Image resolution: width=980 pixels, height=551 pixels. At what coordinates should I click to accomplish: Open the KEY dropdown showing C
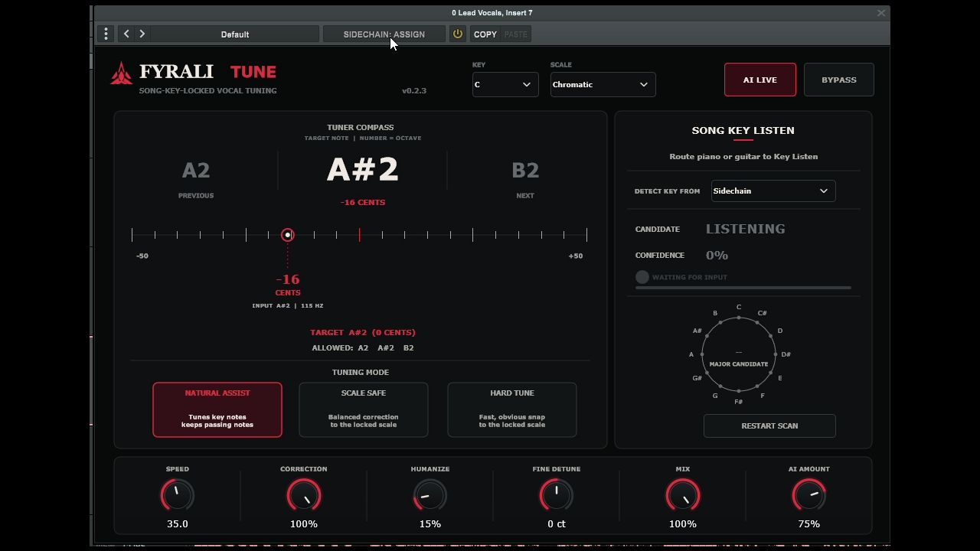[505, 84]
